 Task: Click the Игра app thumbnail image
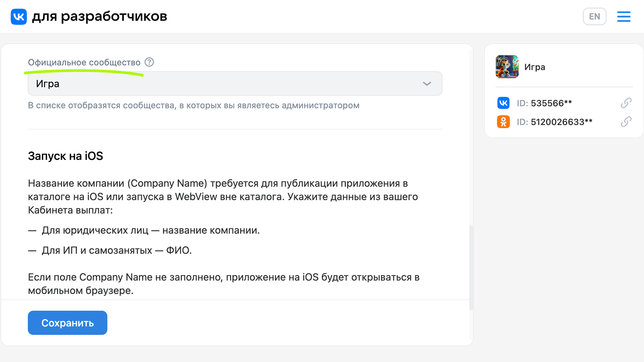point(507,67)
